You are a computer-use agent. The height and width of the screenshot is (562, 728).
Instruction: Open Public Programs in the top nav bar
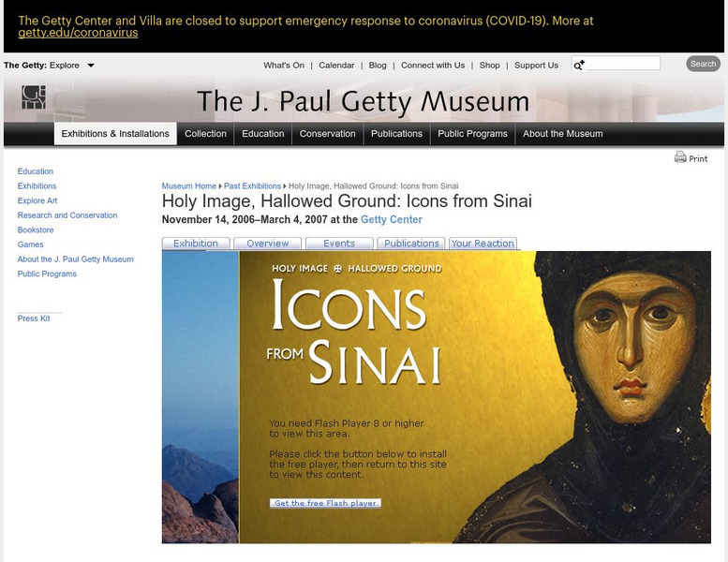pyautogui.click(x=472, y=134)
